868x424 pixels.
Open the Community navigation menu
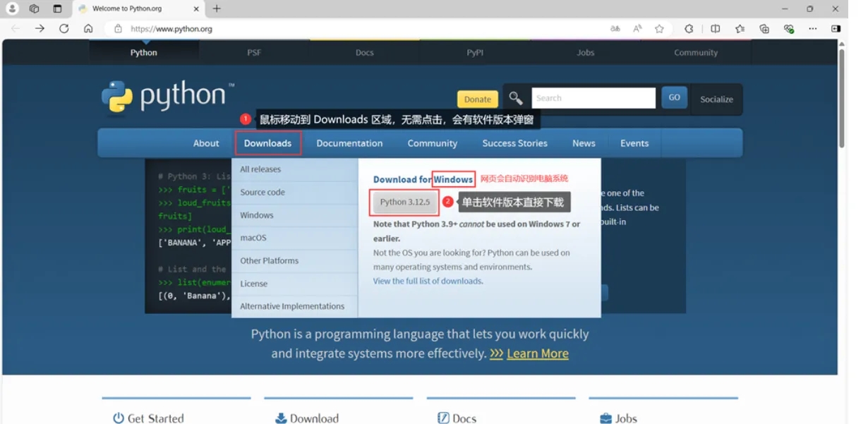tap(433, 143)
